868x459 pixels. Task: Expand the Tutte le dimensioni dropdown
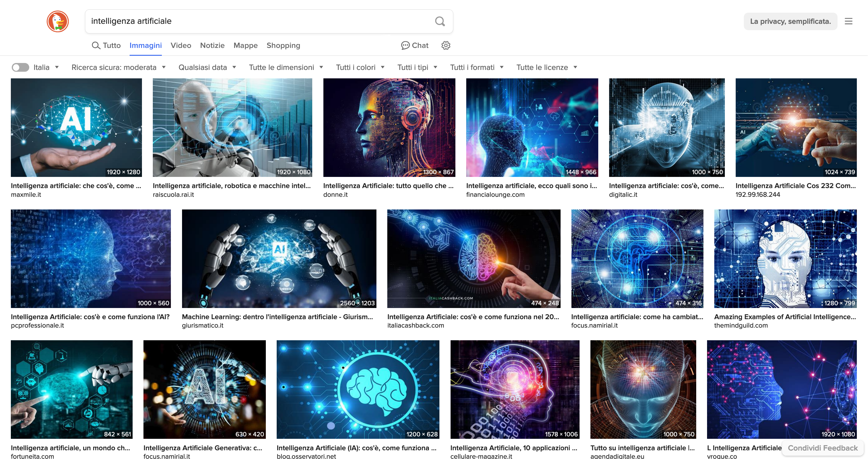click(286, 67)
